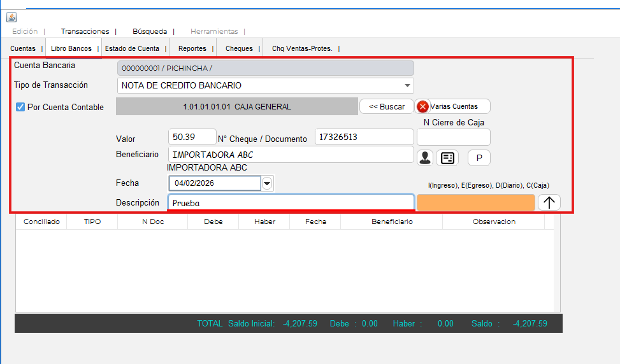Switch to the Estado de Cuenta tab

(132, 48)
